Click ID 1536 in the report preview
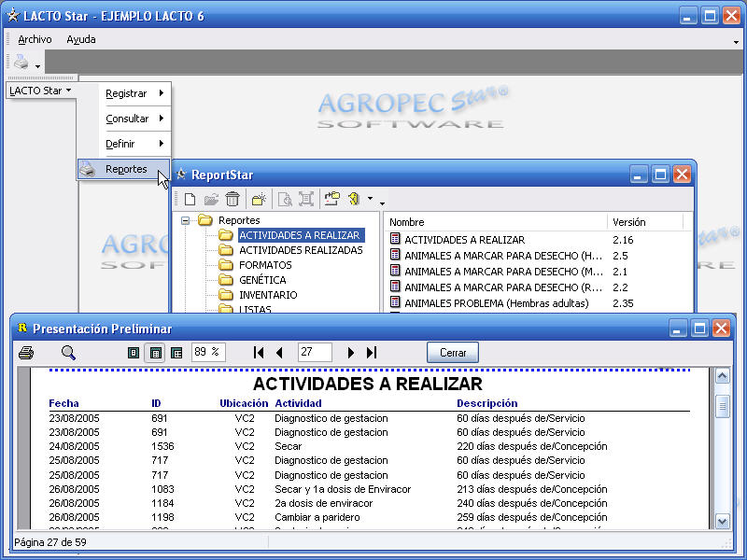Screen dimensions: 747x560 [x=162, y=446]
